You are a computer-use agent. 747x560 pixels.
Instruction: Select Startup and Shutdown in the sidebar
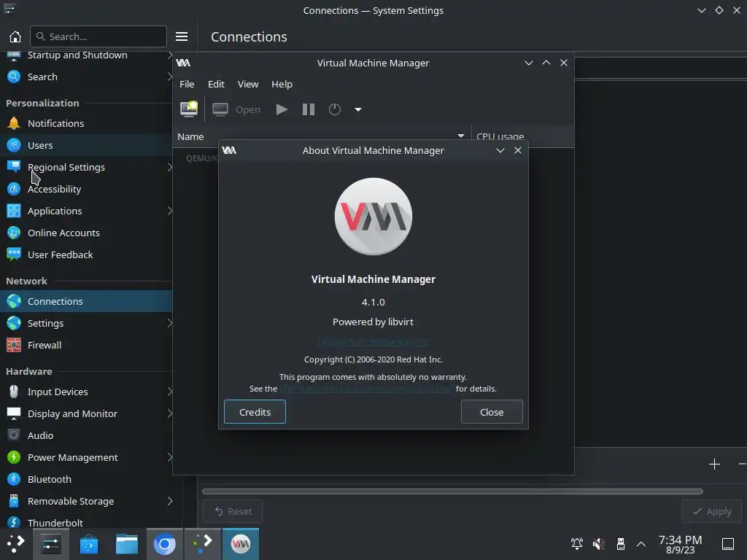(86, 55)
